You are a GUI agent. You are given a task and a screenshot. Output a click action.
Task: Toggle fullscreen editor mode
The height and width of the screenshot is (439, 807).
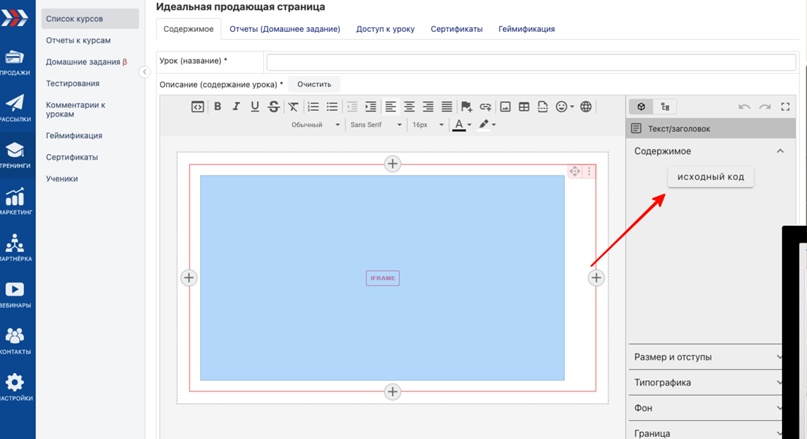click(785, 107)
